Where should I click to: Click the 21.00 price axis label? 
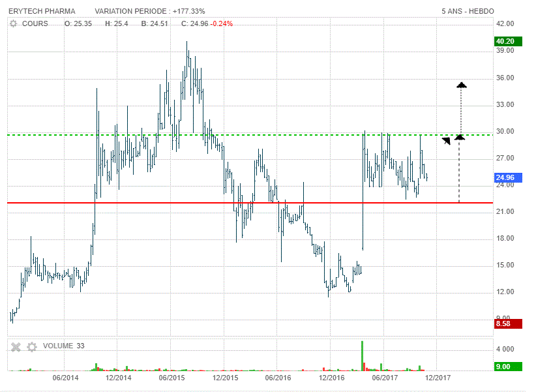tap(505, 212)
